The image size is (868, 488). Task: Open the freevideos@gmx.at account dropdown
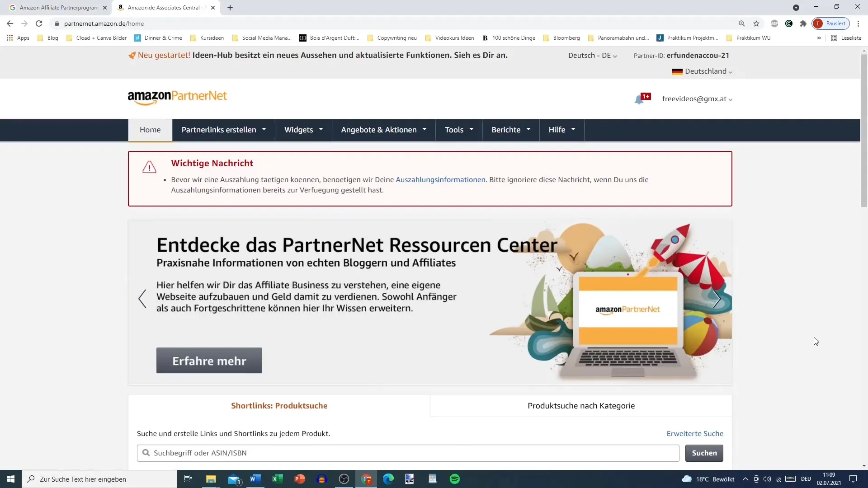(x=697, y=99)
